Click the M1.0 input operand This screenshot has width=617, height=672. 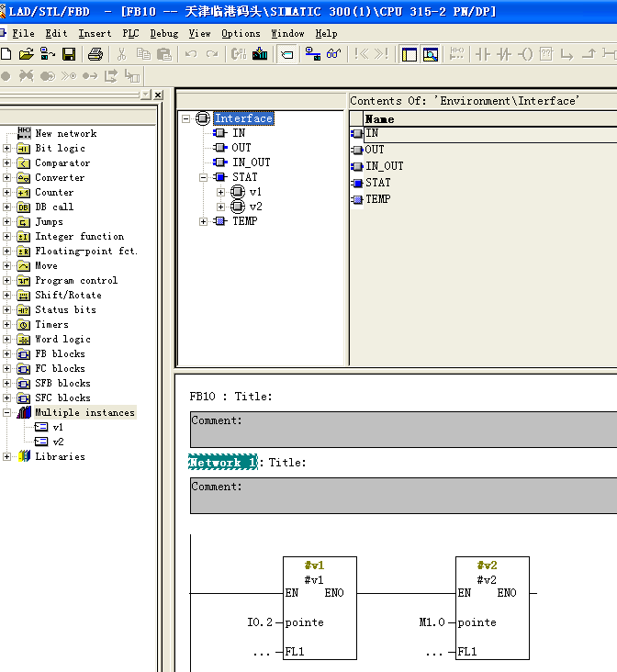(x=432, y=622)
